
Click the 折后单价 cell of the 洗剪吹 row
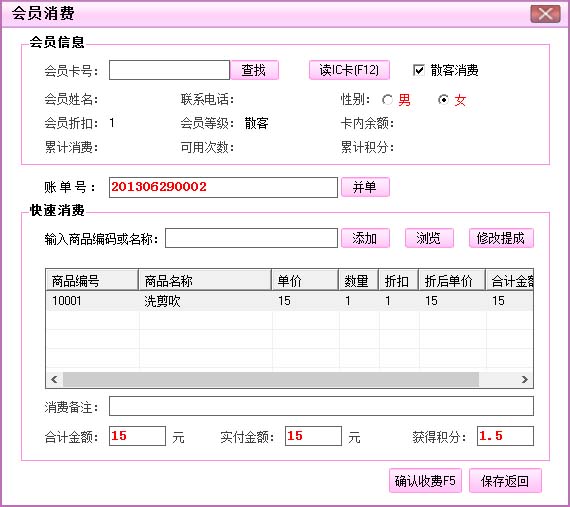(x=453, y=301)
